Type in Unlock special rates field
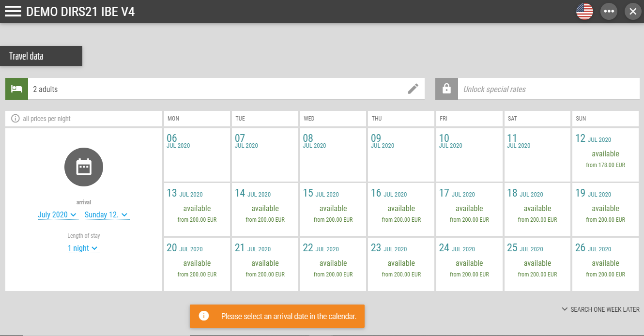 coord(547,89)
